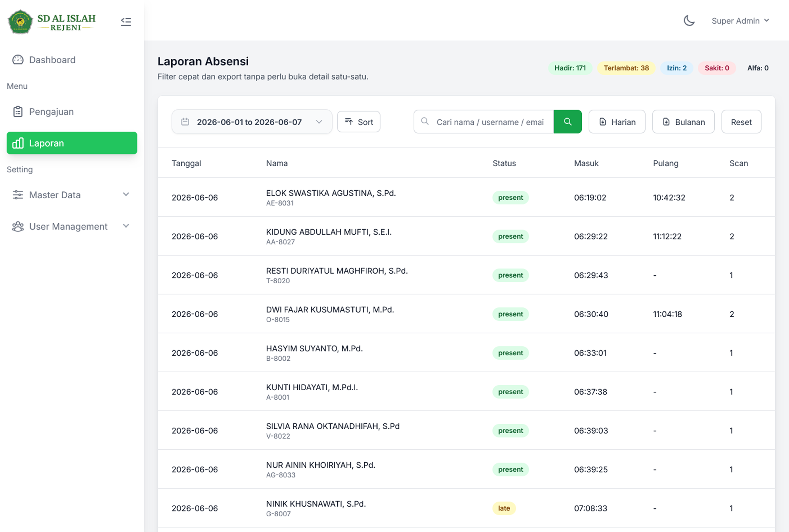
Task: Export the Harian report
Action: pos(617,122)
